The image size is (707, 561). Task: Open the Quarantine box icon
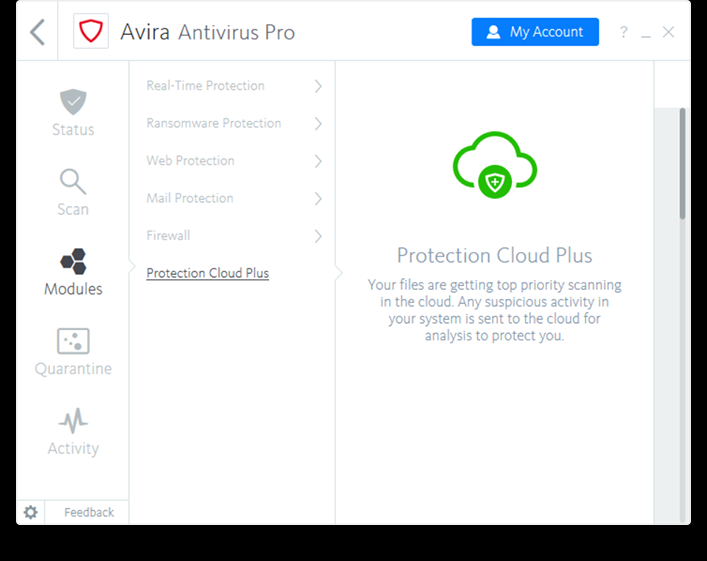pyautogui.click(x=73, y=340)
